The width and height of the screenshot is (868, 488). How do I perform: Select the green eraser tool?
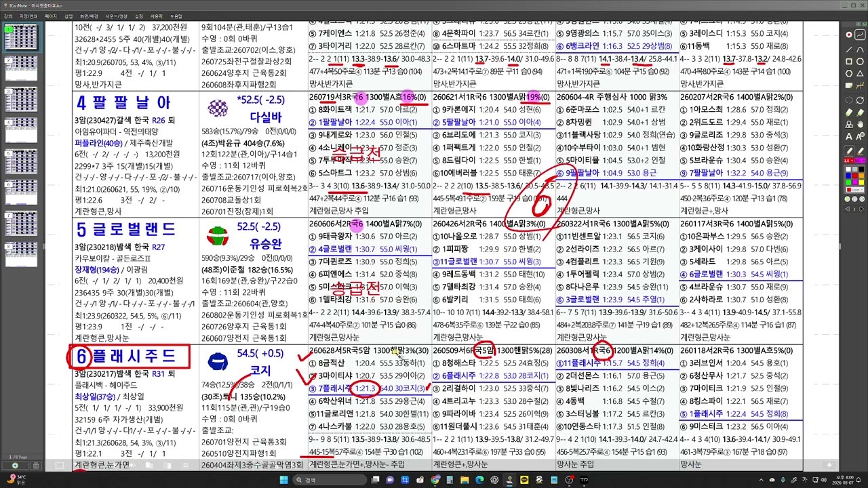[848, 112]
